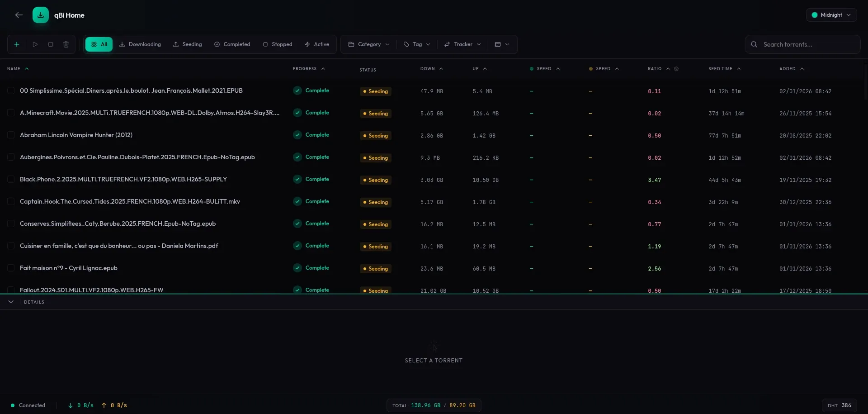Screen dimensions: 868x414
Task: Tick the Fait maison n°9 checkbox
Action: pos(11,268)
